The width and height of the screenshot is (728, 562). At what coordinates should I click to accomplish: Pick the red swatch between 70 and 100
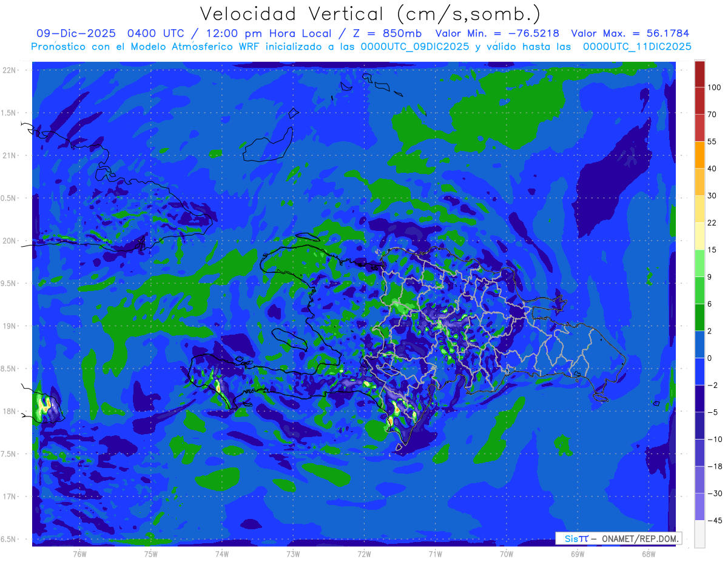point(699,101)
